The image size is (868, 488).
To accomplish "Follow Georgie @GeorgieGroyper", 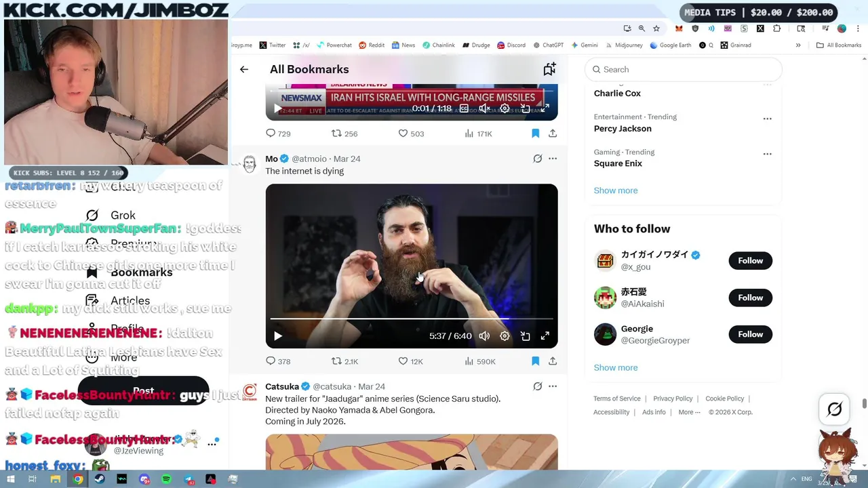I will (750, 334).
